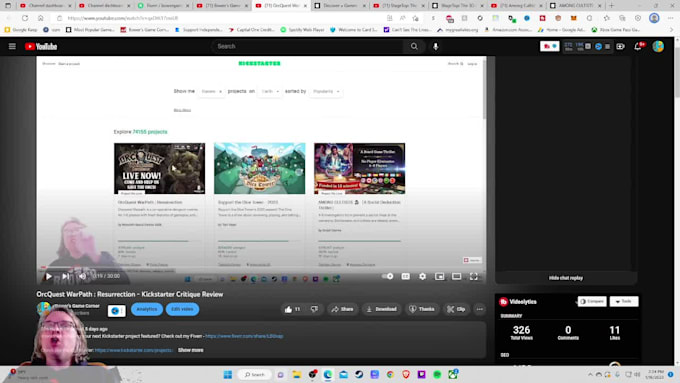The width and height of the screenshot is (680, 383).
Task: Open the Create video icon in header
Action: [x=620, y=46]
